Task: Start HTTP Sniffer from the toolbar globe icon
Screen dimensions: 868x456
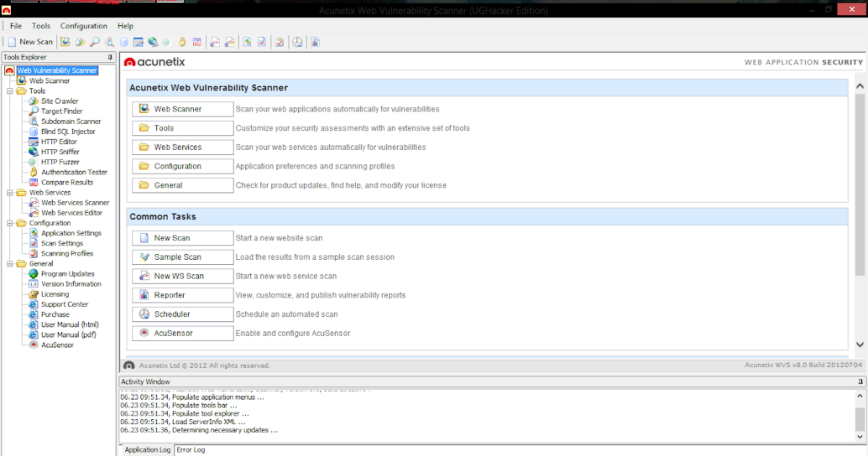Action: click(x=153, y=42)
